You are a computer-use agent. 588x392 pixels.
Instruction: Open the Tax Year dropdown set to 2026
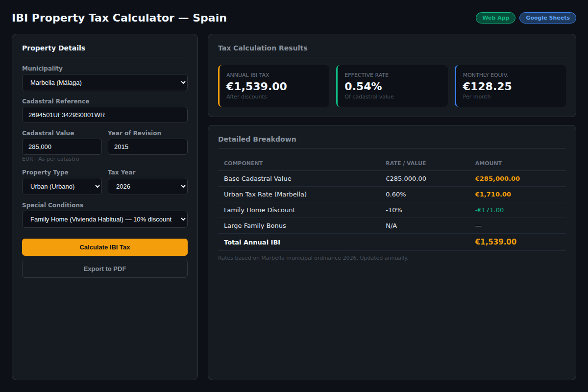click(x=147, y=186)
